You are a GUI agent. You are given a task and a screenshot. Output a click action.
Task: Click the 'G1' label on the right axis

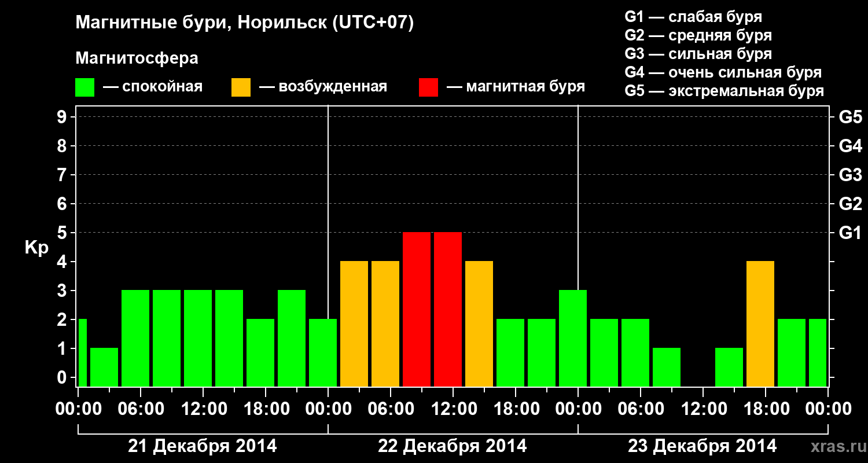tap(850, 233)
